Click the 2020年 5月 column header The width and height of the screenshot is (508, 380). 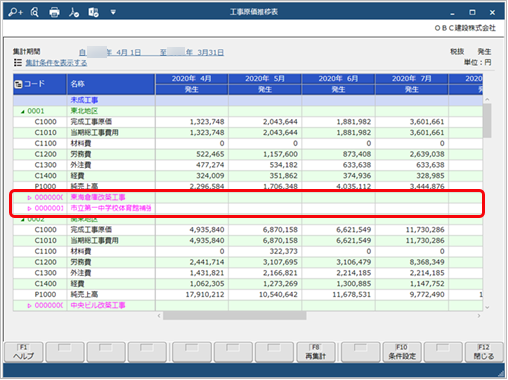coord(265,79)
